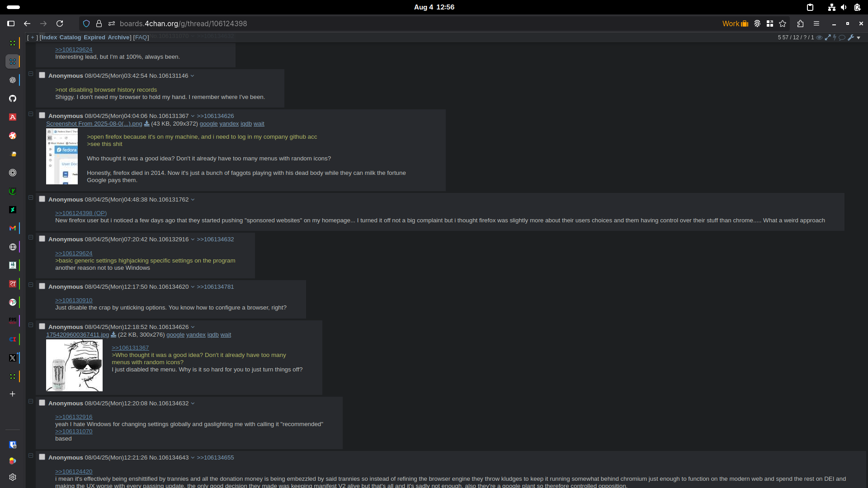Open the system volume indicator
The image size is (868, 488).
click(x=844, y=7)
